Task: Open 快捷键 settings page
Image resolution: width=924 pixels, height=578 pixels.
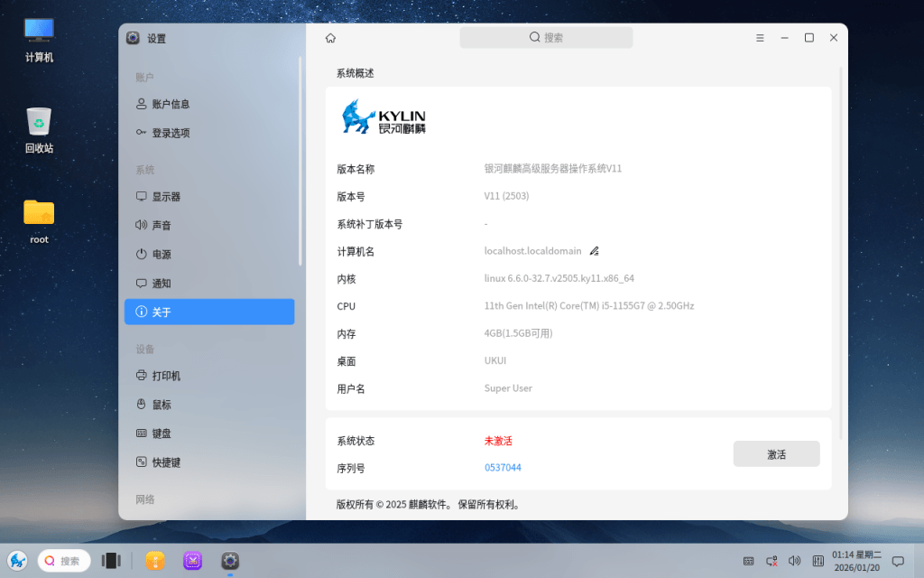Action: click(x=209, y=462)
